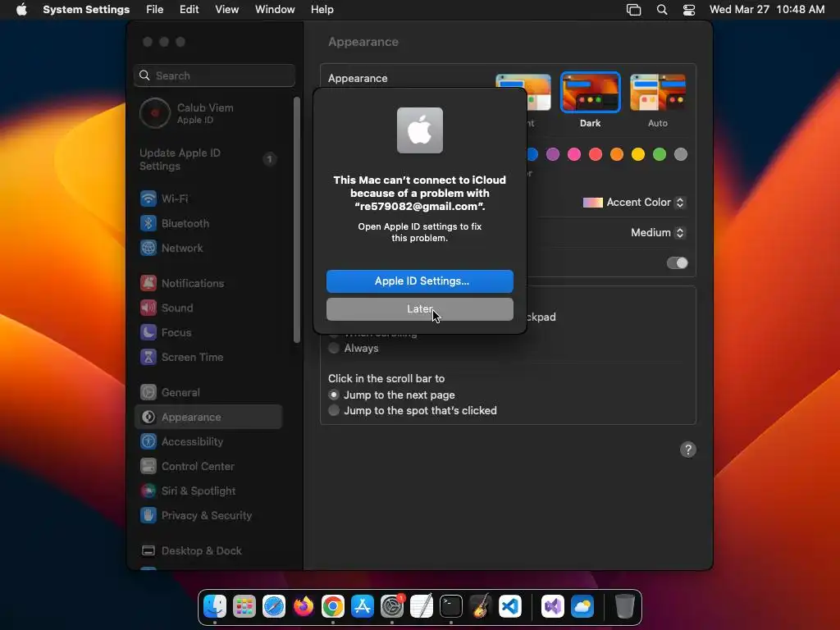Viewport: 840px width, 630px height.
Task: Click the sidebar vertical scrollbar
Action: point(297,220)
